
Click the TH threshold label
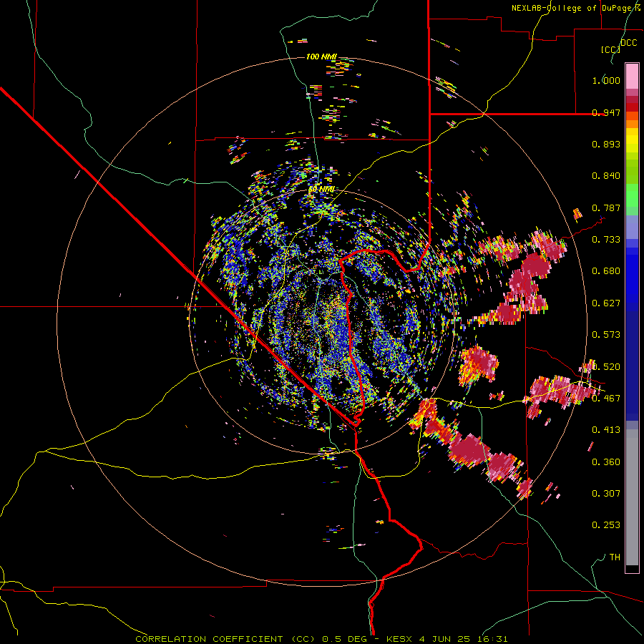tap(615, 557)
